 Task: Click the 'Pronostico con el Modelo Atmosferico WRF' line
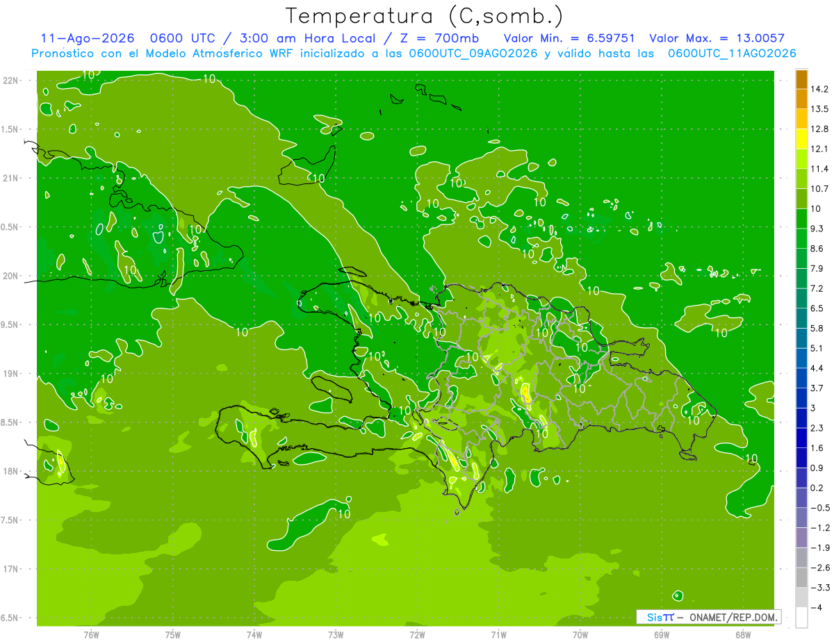(414, 53)
